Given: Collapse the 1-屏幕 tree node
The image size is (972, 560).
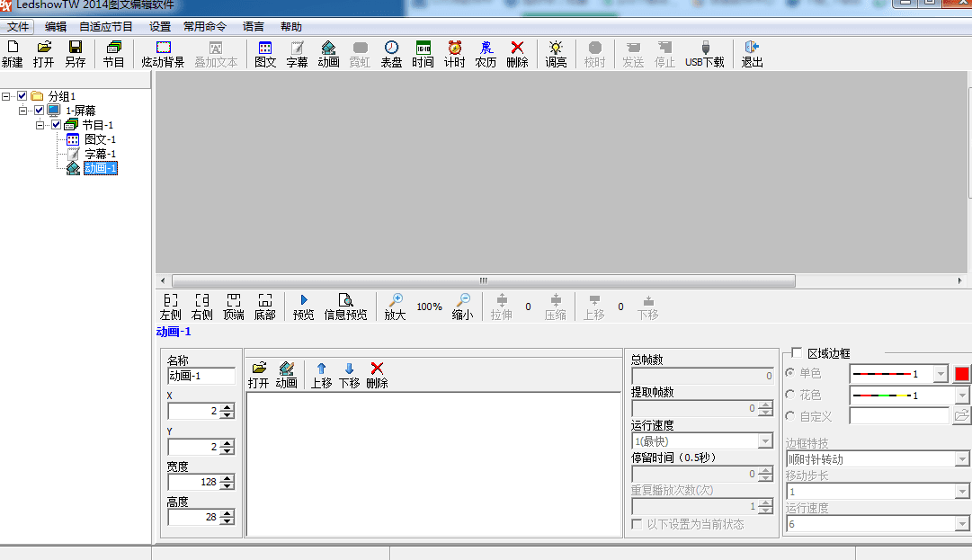Looking at the screenshot, I should coord(23,111).
